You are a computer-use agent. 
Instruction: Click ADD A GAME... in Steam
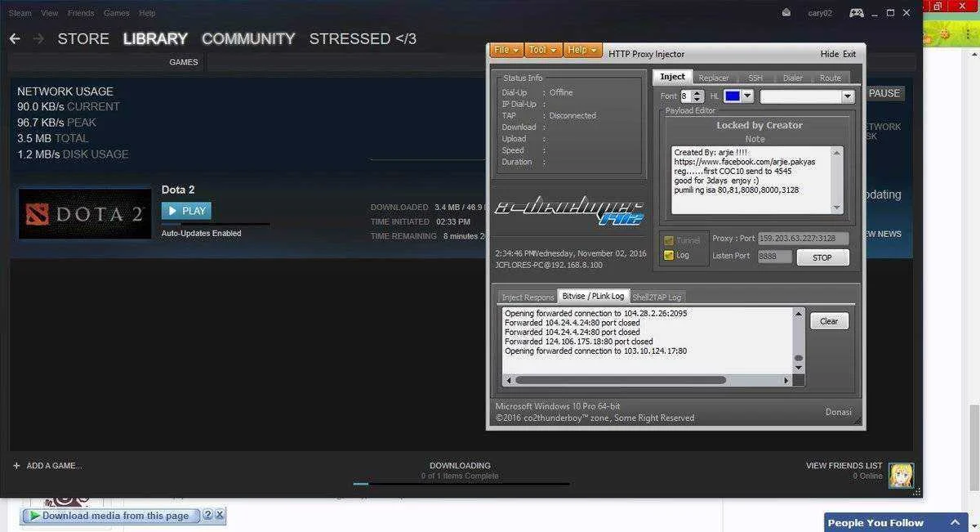coord(55,466)
